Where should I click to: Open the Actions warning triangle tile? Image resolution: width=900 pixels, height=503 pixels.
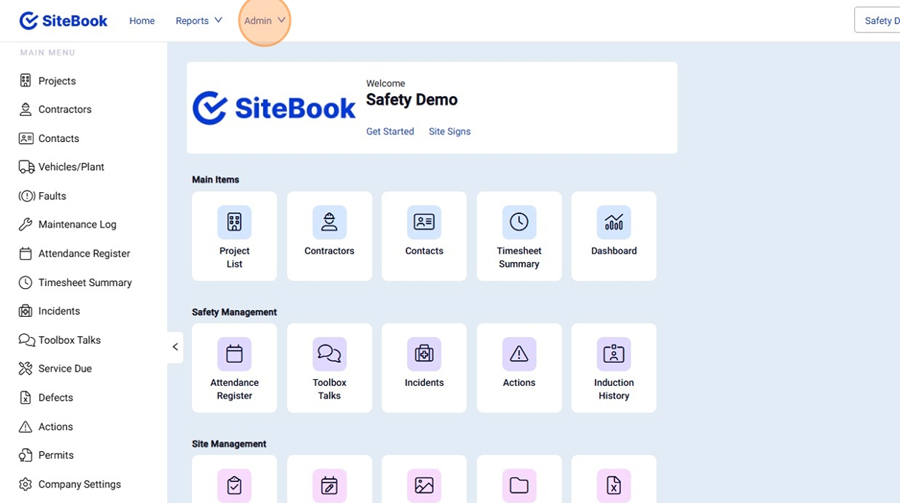coord(518,354)
